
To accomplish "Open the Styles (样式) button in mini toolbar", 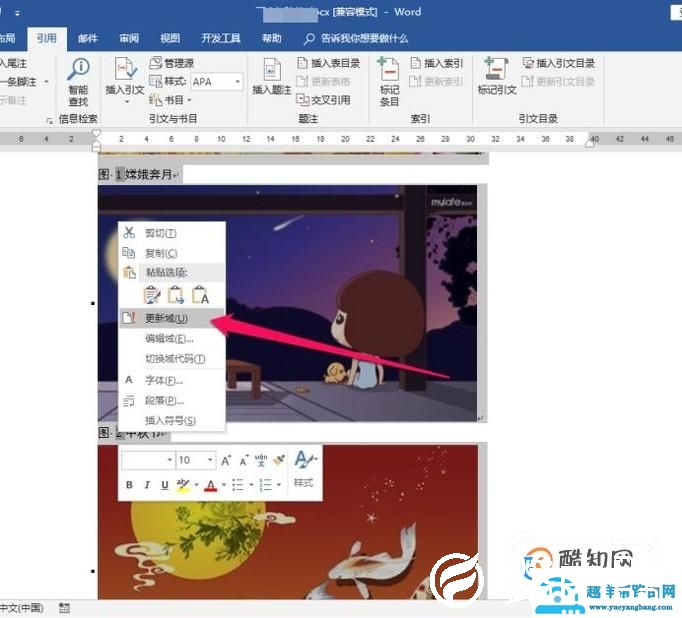I will (305, 470).
